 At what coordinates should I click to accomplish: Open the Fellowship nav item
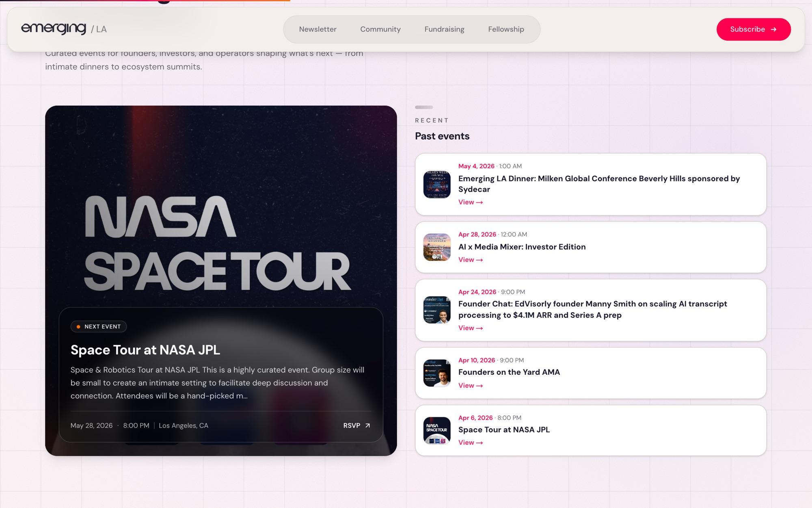tap(506, 29)
